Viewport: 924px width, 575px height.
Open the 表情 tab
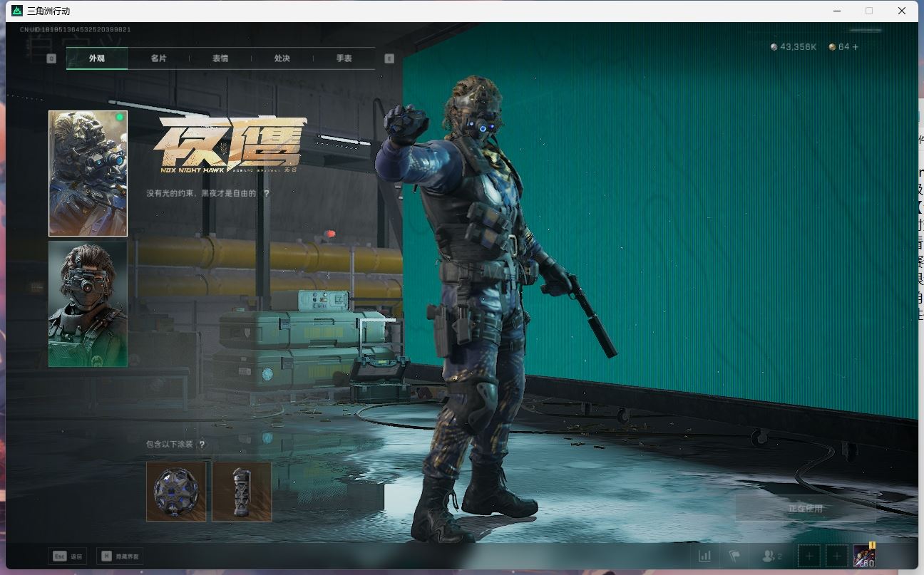(220, 58)
